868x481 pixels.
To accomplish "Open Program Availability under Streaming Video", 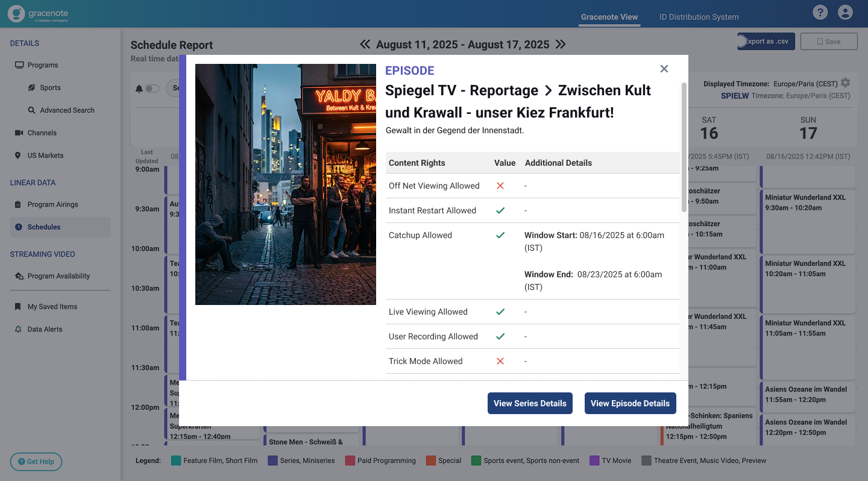I will point(58,276).
